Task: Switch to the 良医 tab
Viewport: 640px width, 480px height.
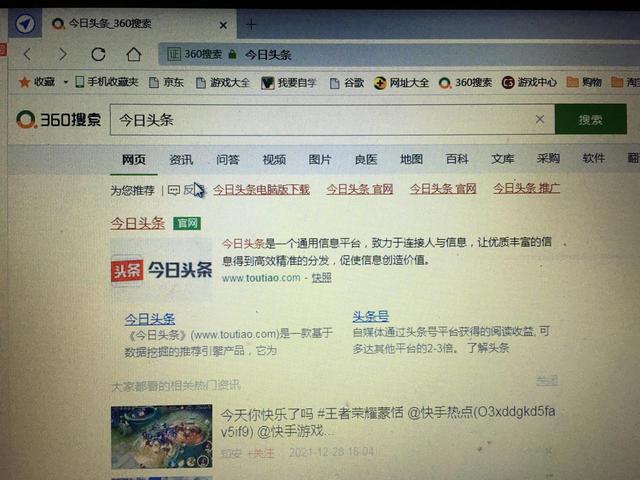Action: pos(366,159)
